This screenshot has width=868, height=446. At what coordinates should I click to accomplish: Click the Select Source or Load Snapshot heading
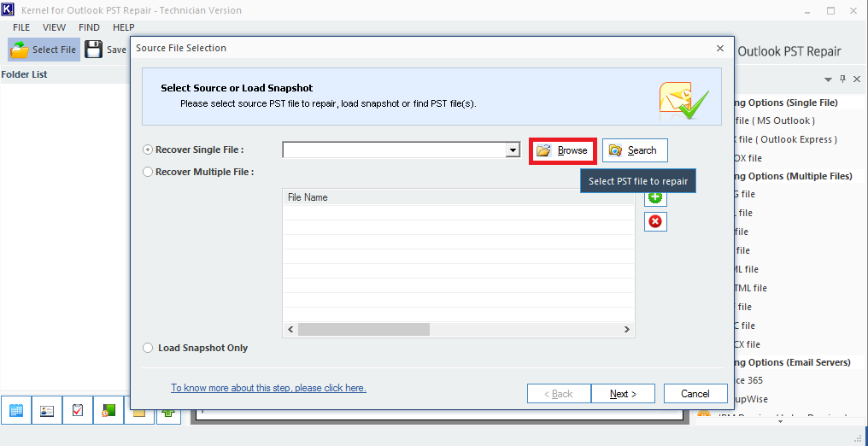tap(237, 88)
